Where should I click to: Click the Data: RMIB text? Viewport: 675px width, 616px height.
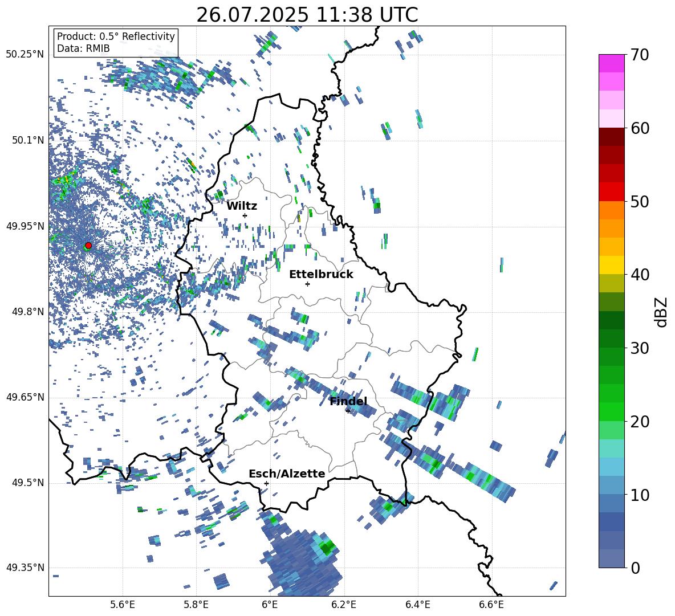coord(83,48)
